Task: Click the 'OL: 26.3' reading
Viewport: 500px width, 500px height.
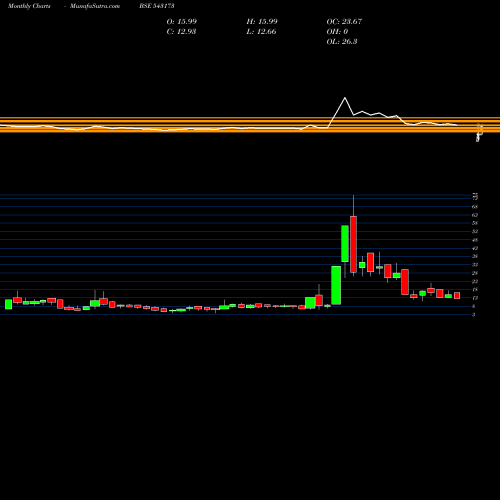Action: coord(342,42)
